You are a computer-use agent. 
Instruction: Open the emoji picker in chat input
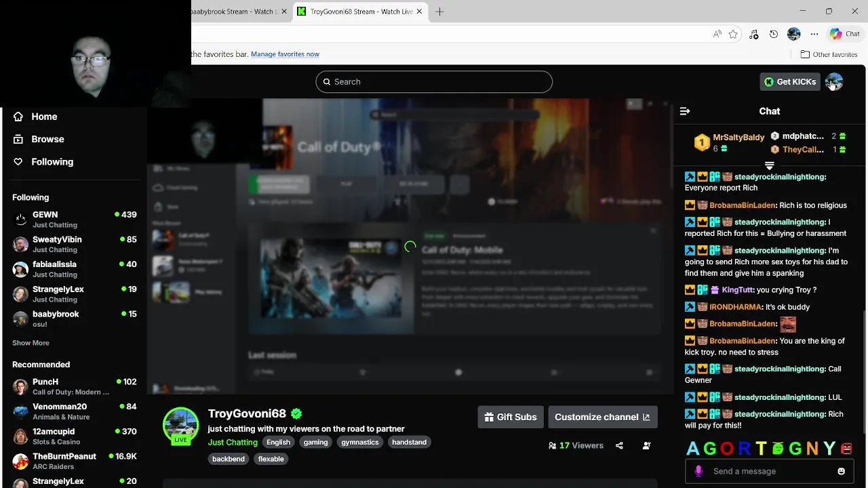click(x=842, y=471)
